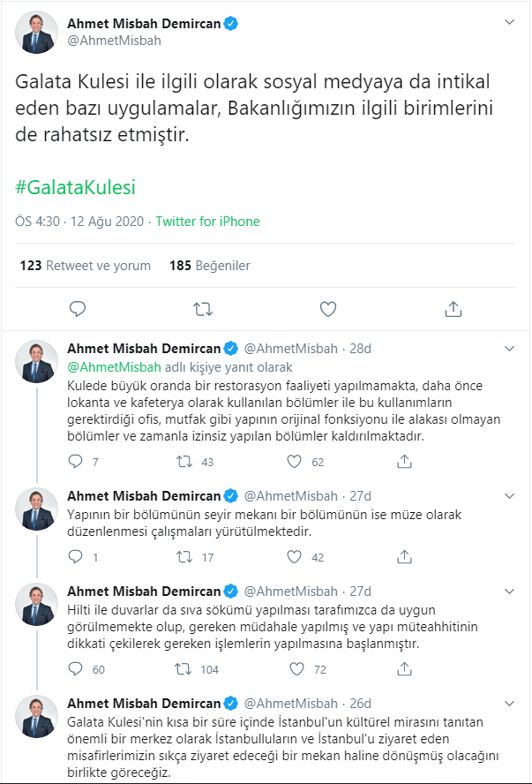Like the main Galata Kulesi tweet
The width and height of the screenshot is (532, 784).
pyautogui.click(x=328, y=309)
